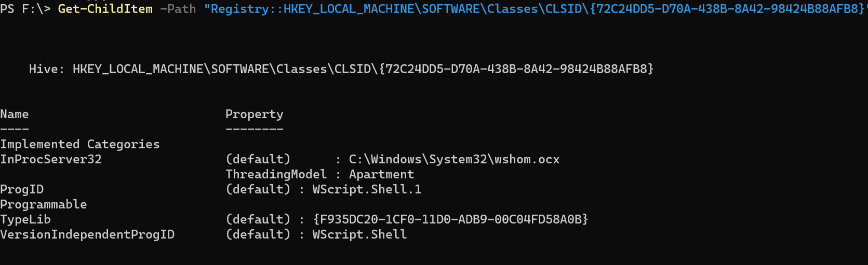Click the InProcServer32 key name
This screenshot has width=868, height=265.
[51, 159]
